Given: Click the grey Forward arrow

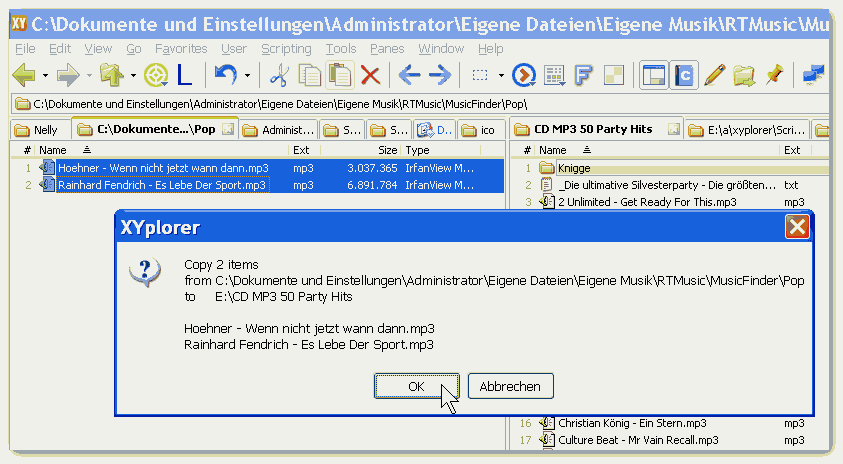Looking at the screenshot, I should pyautogui.click(x=68, y=75).
